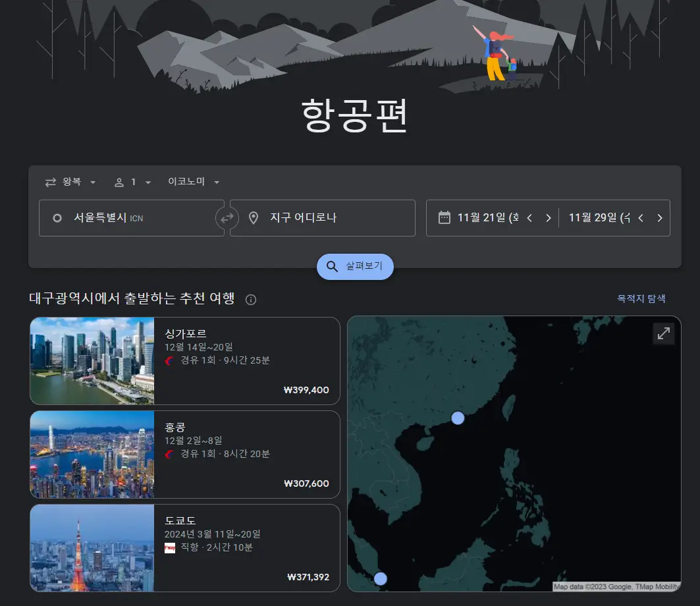This screenshot has height=606, width=700.
Task: Click the blue map marker near Singapore
Action: point(380,578)
